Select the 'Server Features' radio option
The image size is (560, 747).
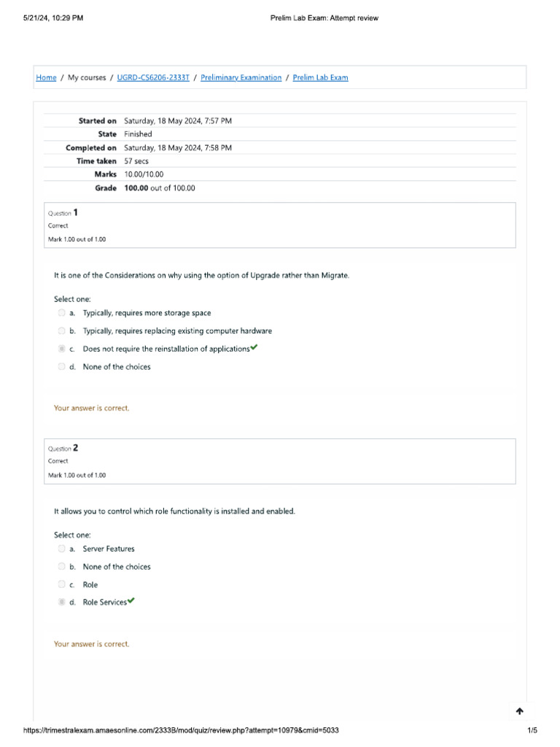click(62, 549)
